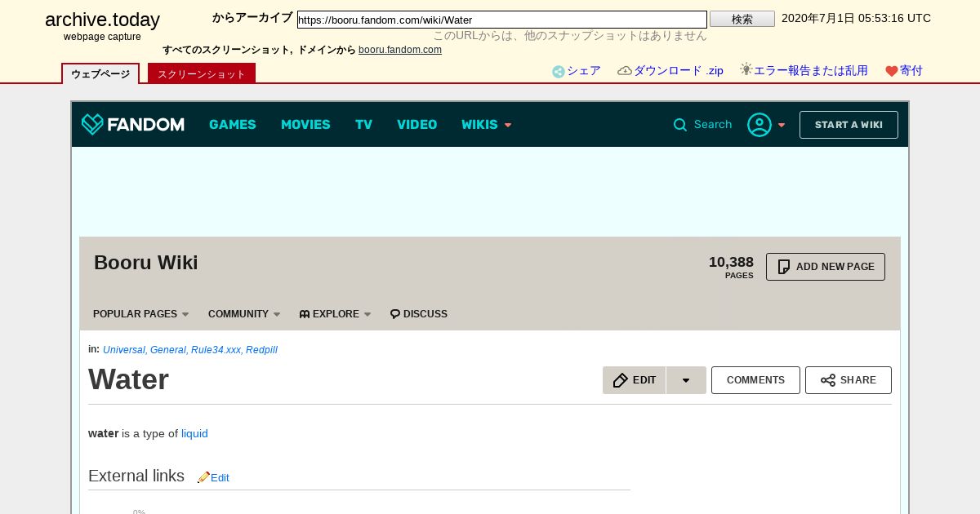Viewport: 980px width, 514px height.
Task: Click the donate heart icon
Action: [x=892, y=72]
